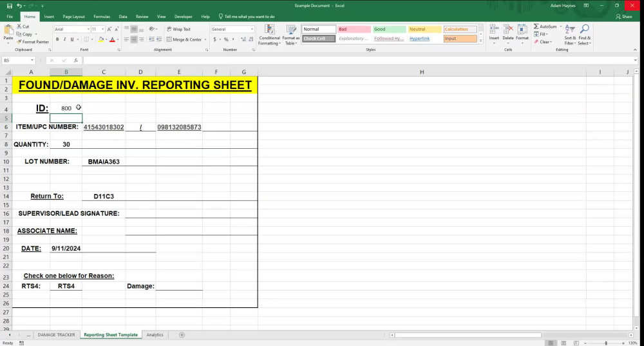This screenshot has width=644, height=346.
Task: Toggle Bold formatting
Action: point(57,39)
